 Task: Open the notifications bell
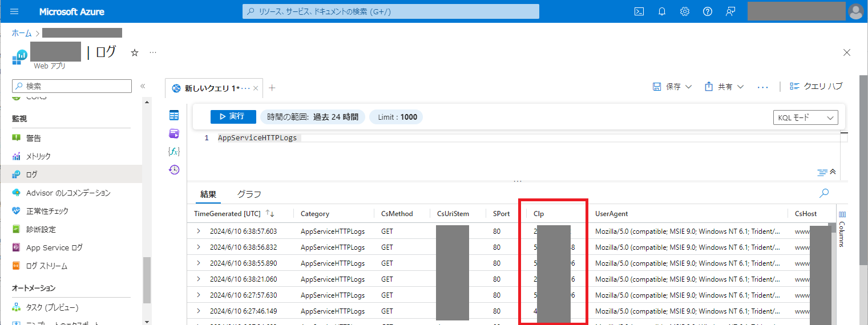662,11
